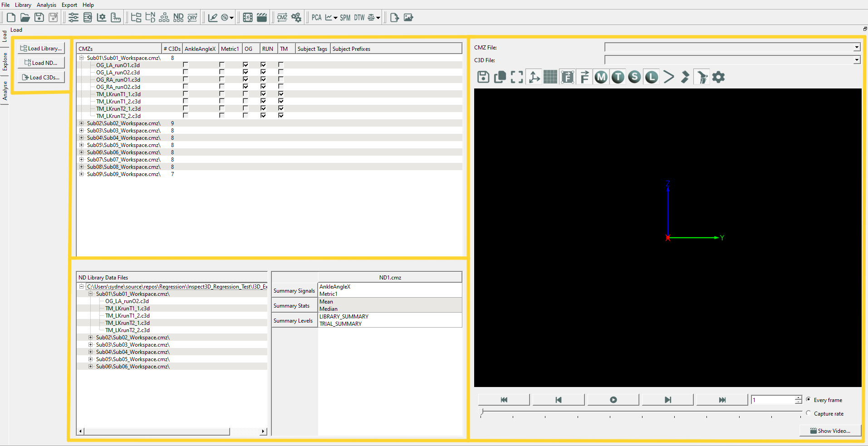Click the film strip animation toolbar icon

pyautogui.click(x=248, y=17)
